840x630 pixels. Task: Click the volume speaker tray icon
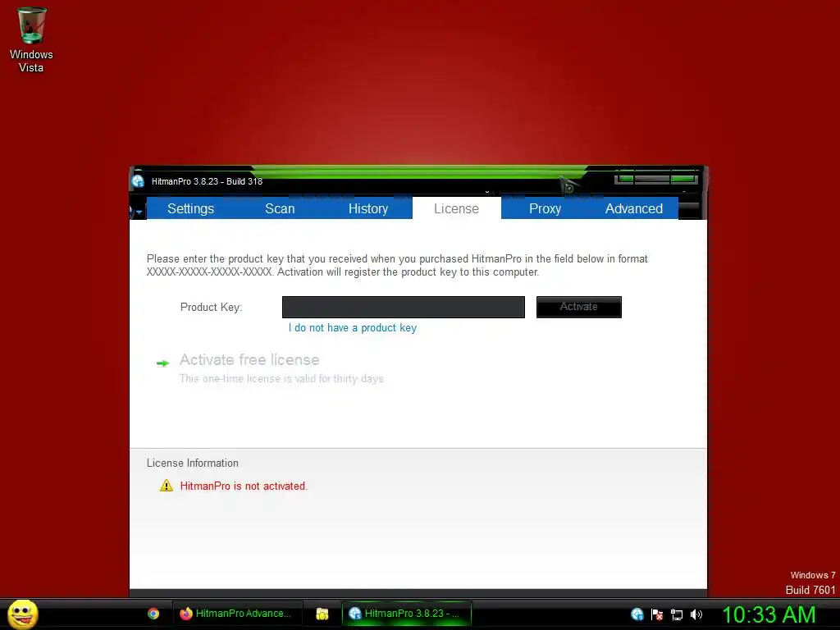click(x=696, y=614)
